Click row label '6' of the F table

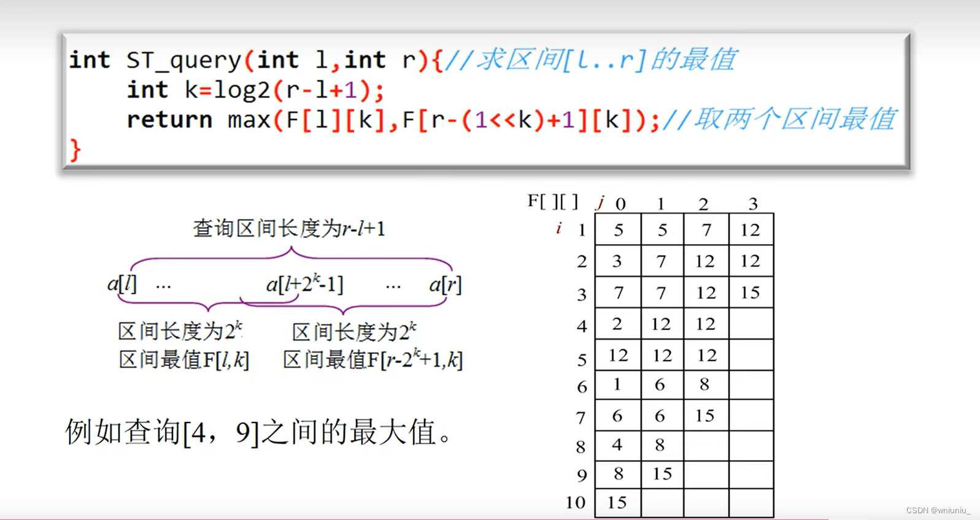point(582,388)
